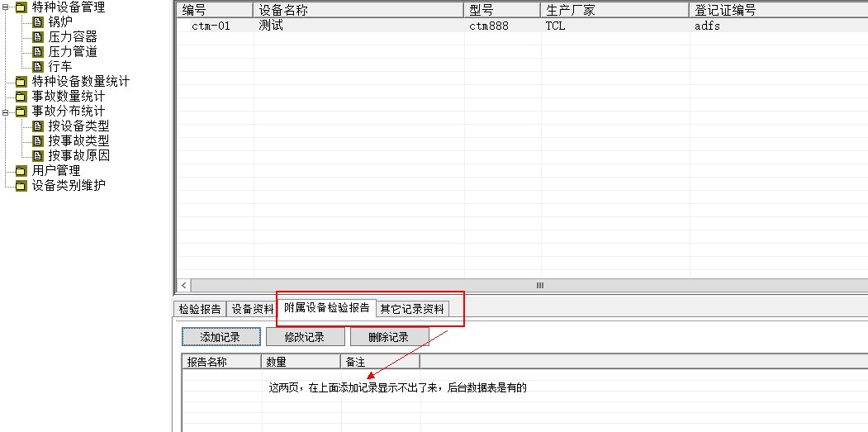Switch to the 检验报告 tab
The height and width of the screenshot is (432, 868).
pos(200,309)
